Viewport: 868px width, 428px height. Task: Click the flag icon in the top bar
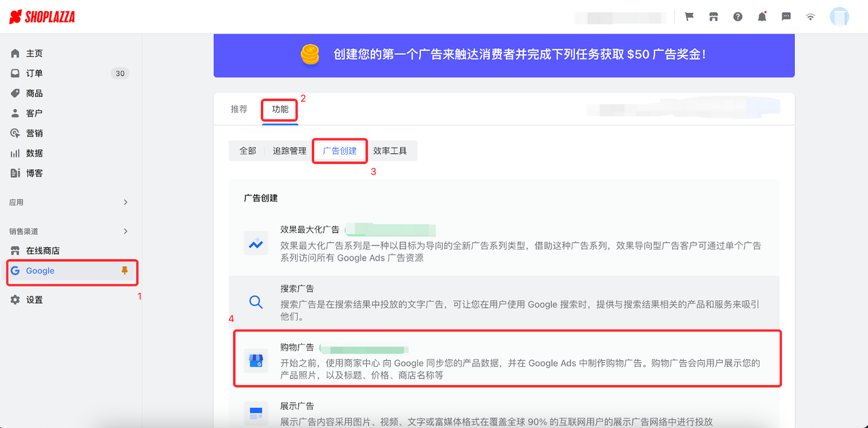[689, 16]
